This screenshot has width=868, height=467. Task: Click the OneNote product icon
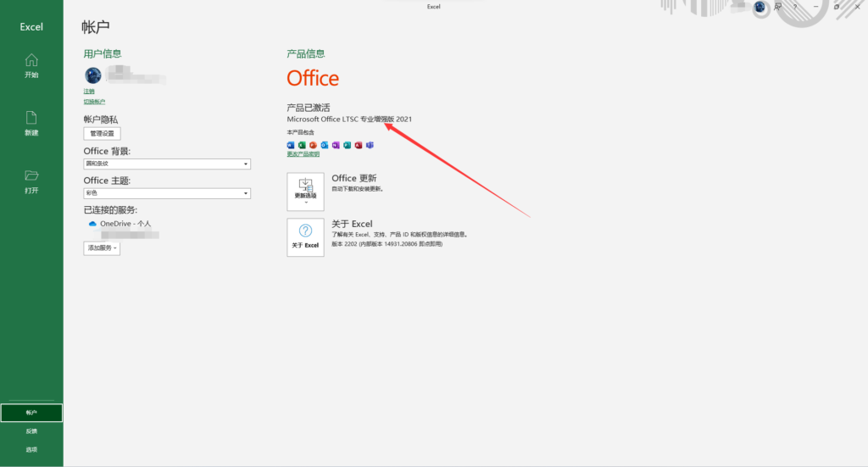pos(336,145)
